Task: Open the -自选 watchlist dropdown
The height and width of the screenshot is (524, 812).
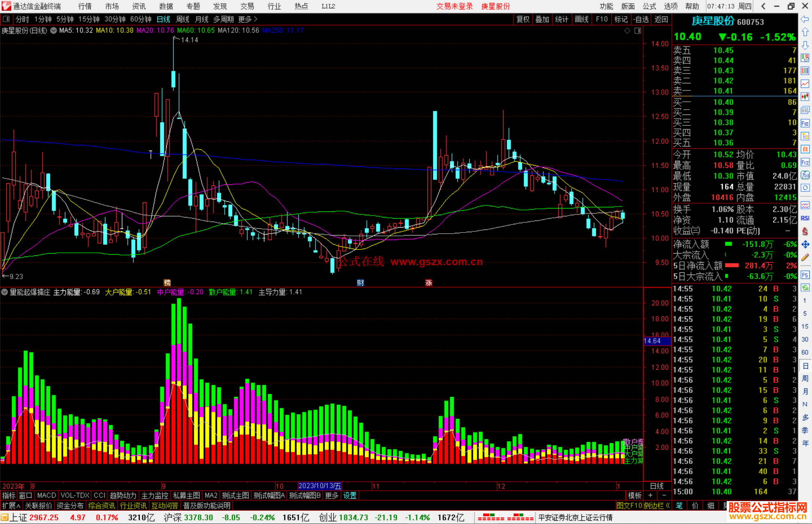Action: click(x=641, y=19)
